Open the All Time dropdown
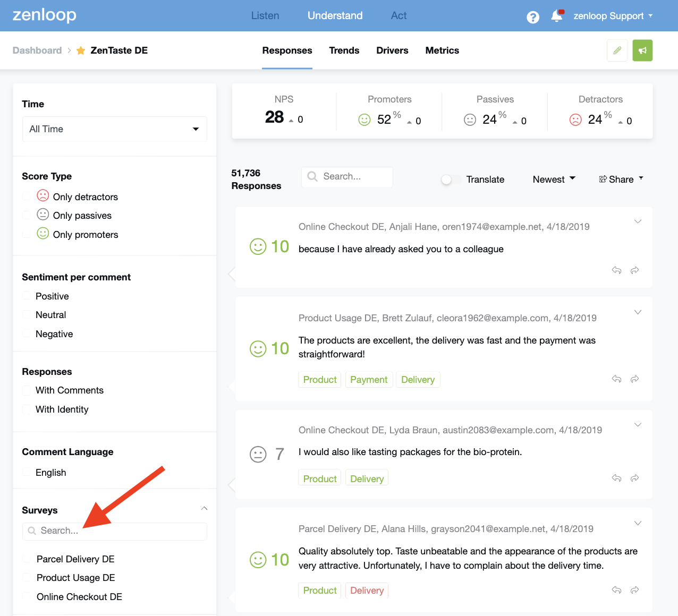Image resolution: width=678 pixels, height=616 pixels. click(x=115, y=129)
